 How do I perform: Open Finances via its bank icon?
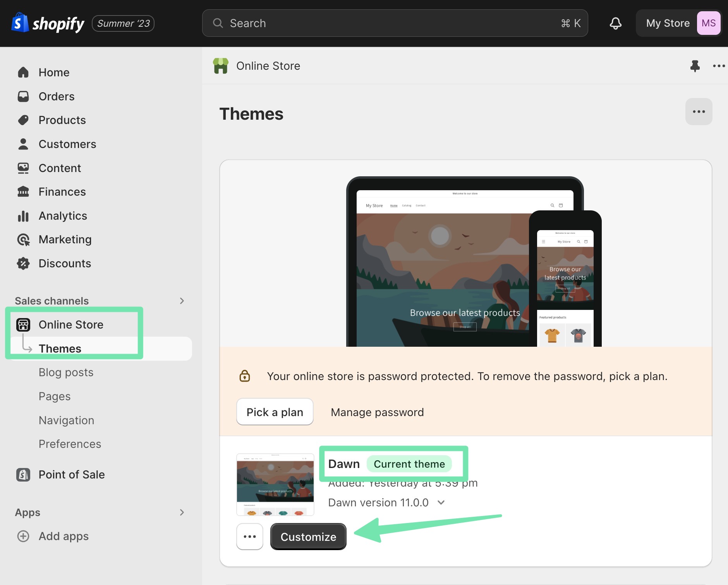23,191
